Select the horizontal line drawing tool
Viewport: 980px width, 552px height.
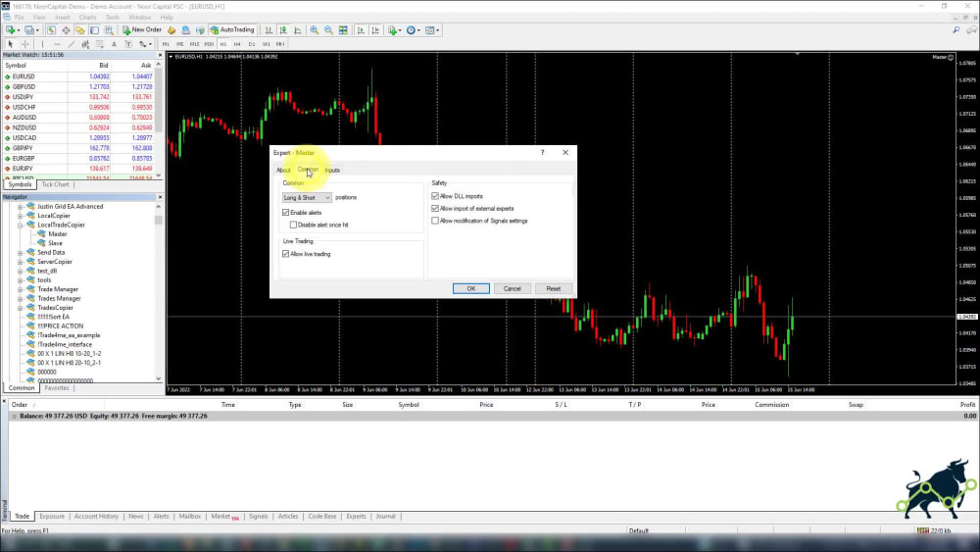57,44
